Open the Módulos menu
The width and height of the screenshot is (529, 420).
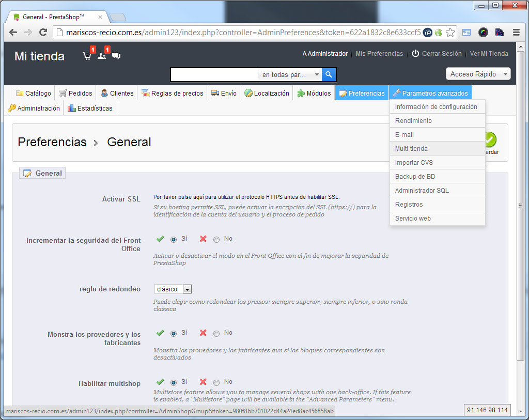(x=314, y=93)
